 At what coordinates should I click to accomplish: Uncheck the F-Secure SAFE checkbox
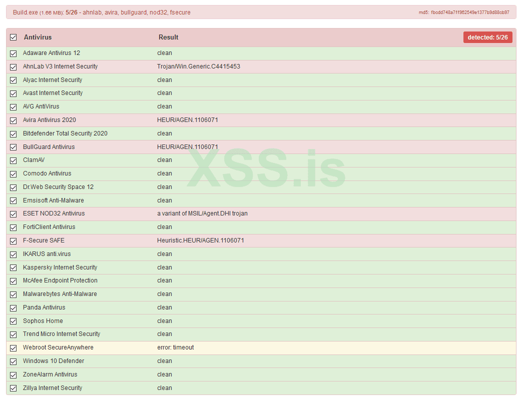tap(14, 241)
